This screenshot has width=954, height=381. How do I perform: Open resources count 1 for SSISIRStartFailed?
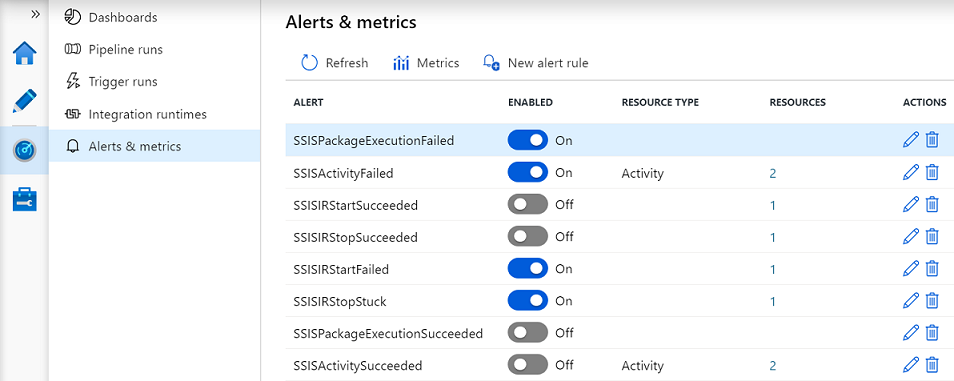click(773, 270)
